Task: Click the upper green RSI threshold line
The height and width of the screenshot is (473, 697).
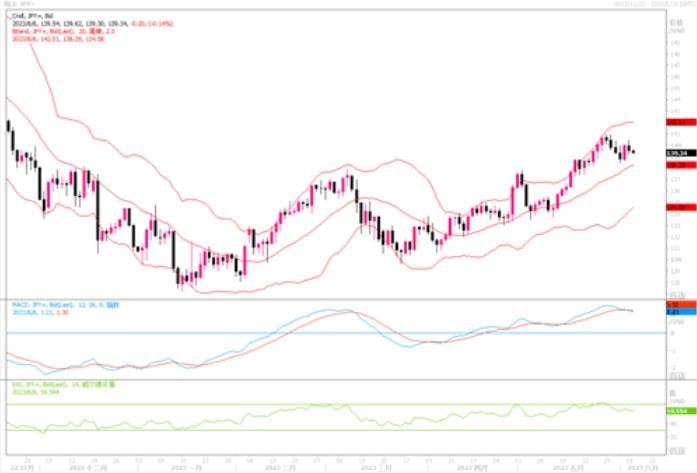Action: click(x=300, y=404)
